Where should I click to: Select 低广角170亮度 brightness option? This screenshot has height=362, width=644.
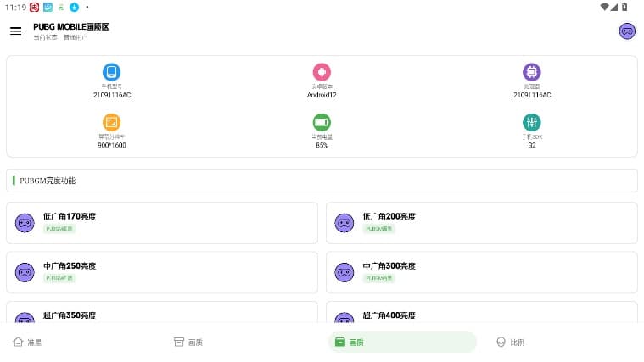[162, 223]
